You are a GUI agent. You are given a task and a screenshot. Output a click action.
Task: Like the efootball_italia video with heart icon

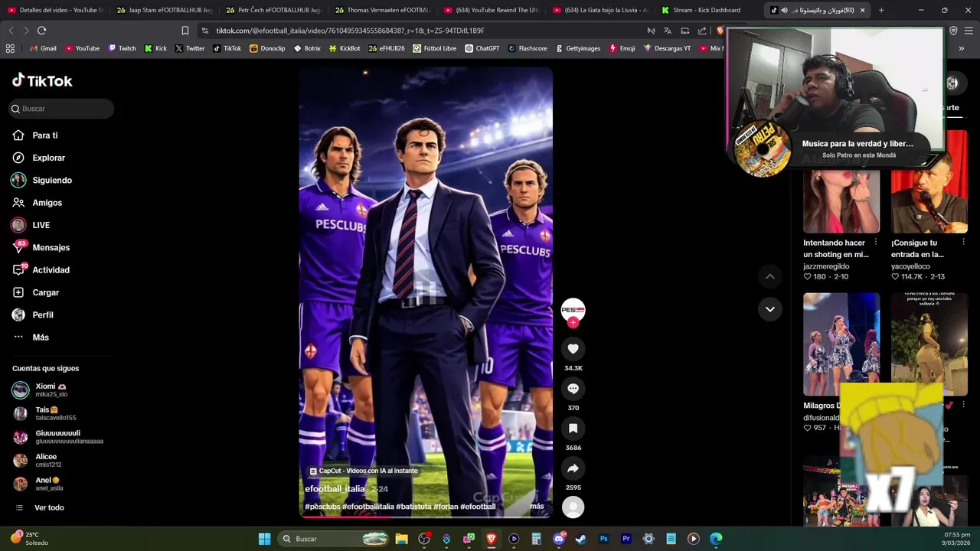[573, 349]
